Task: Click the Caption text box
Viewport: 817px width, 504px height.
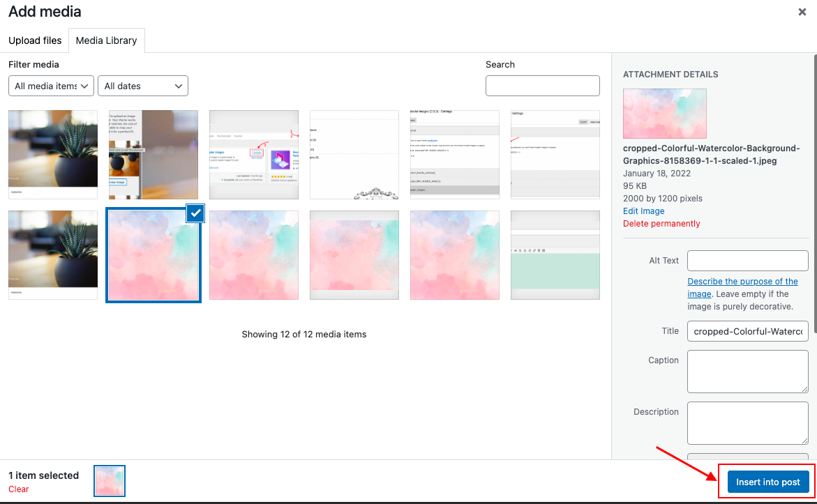Action: click(747, 371)
